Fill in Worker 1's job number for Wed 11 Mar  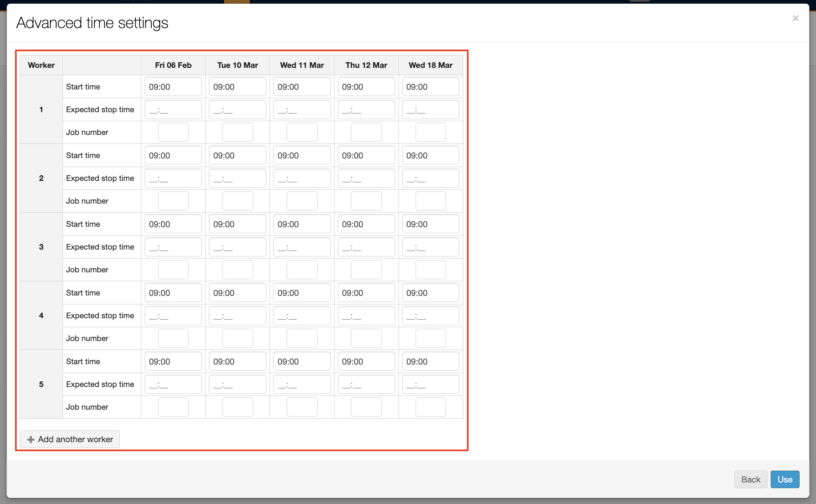point(302,132)
